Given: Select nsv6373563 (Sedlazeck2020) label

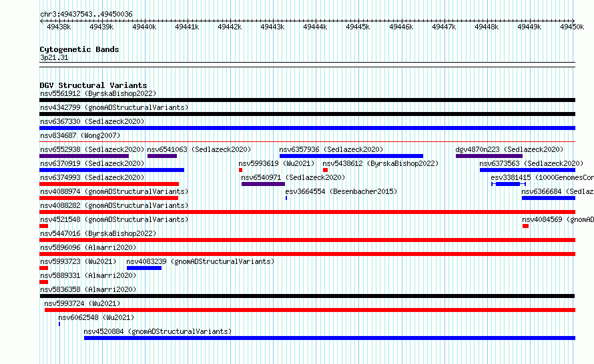Looking at the screenshot, I should (x=531, y=163).
